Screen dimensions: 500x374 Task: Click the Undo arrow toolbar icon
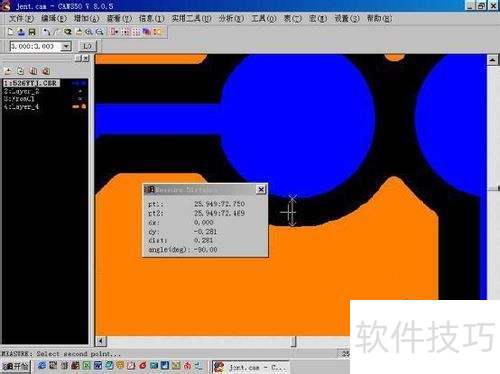46,32
